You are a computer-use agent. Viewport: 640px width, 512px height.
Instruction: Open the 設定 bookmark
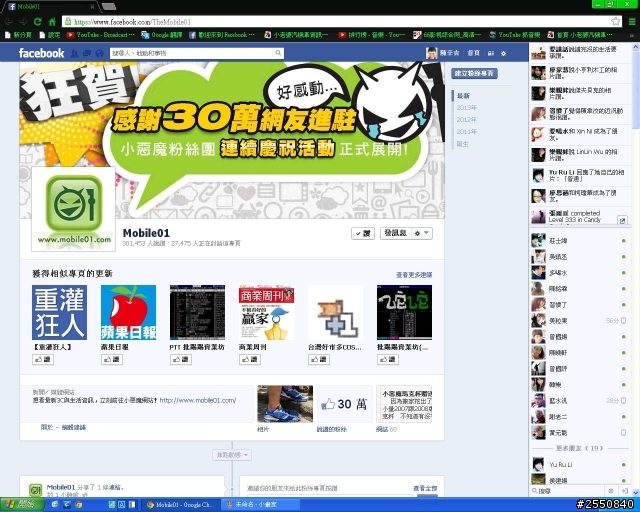pyautogui.click(x=49, y=35)
